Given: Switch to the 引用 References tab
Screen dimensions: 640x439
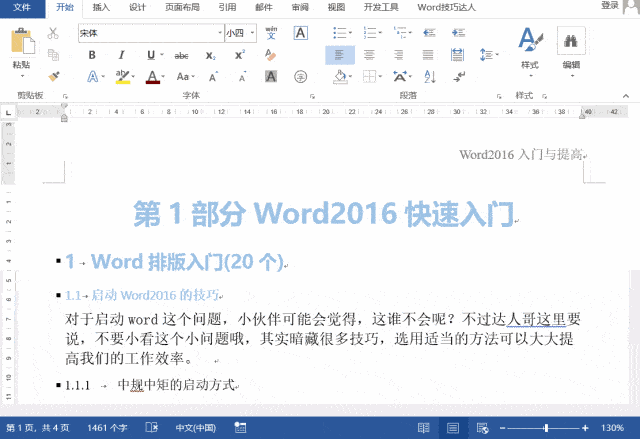Looking at the screenshot, I should click(x=227, y=7).
